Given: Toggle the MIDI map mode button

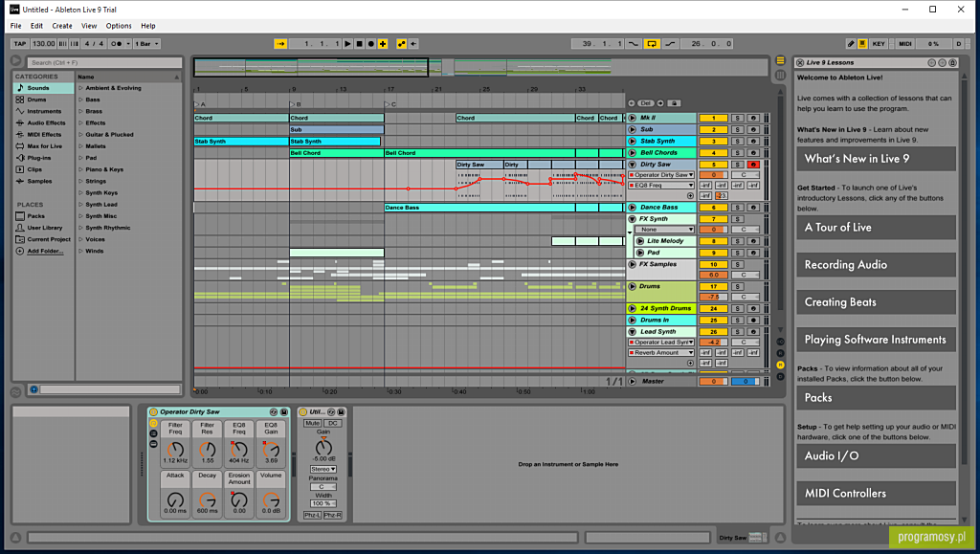Looking at the screenshot, I should (905, 44).
